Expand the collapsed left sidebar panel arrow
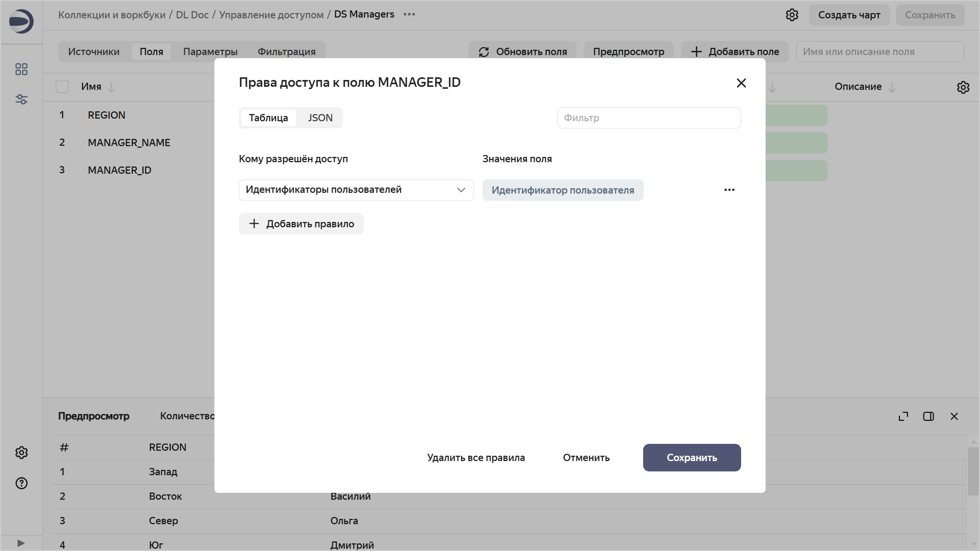Screen dimensions: 980x551 point(21,543)
